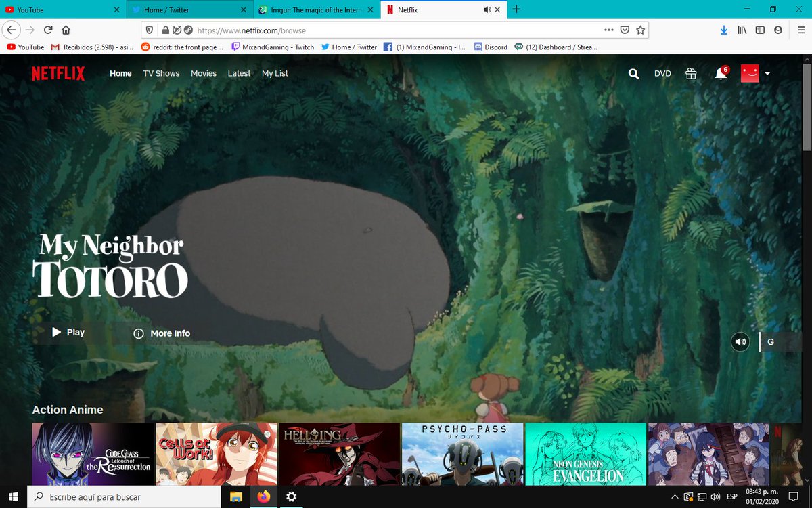Open Hellsing thumbnail
The width and height of the screenshot is (812, 508).
click(340, 454)
